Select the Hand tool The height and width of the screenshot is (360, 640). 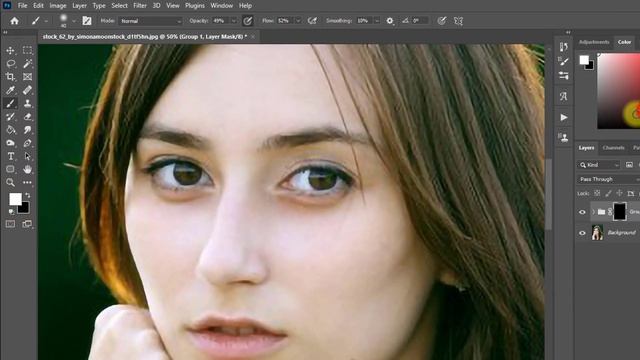point(27,169)
